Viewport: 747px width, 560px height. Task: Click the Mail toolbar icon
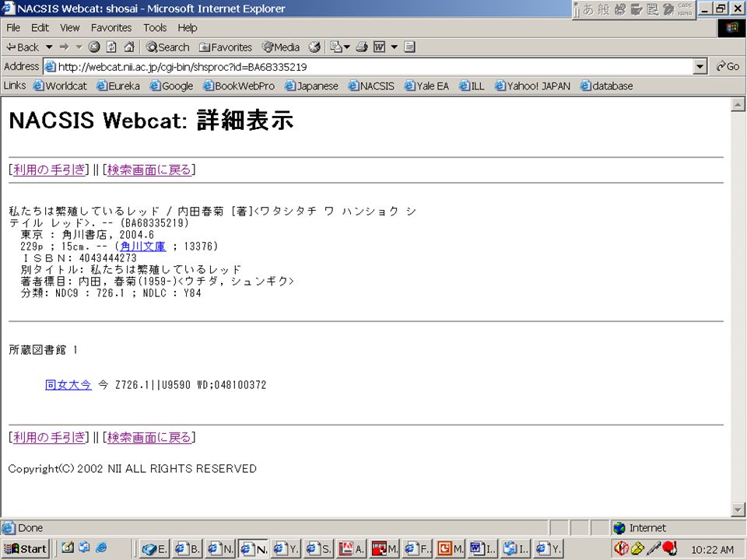click(336, 47)
